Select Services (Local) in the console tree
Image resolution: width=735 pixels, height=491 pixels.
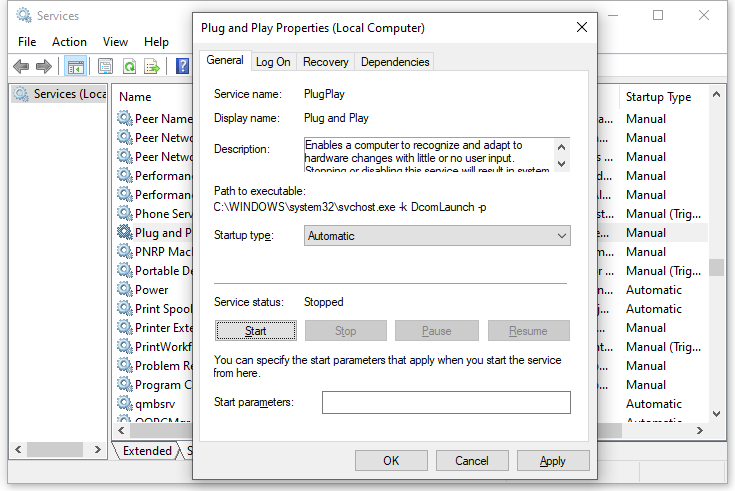[60, 94]
